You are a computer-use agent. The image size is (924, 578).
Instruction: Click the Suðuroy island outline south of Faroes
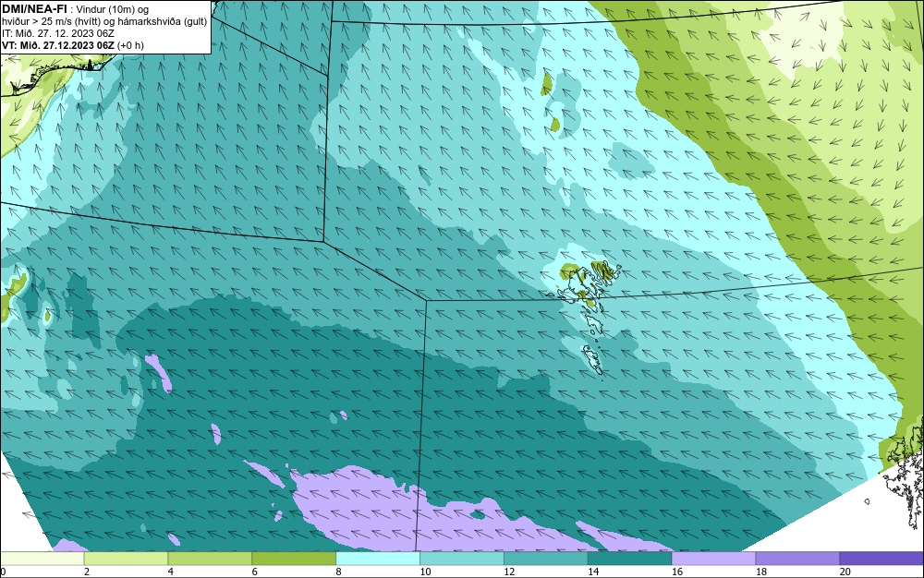592,359
